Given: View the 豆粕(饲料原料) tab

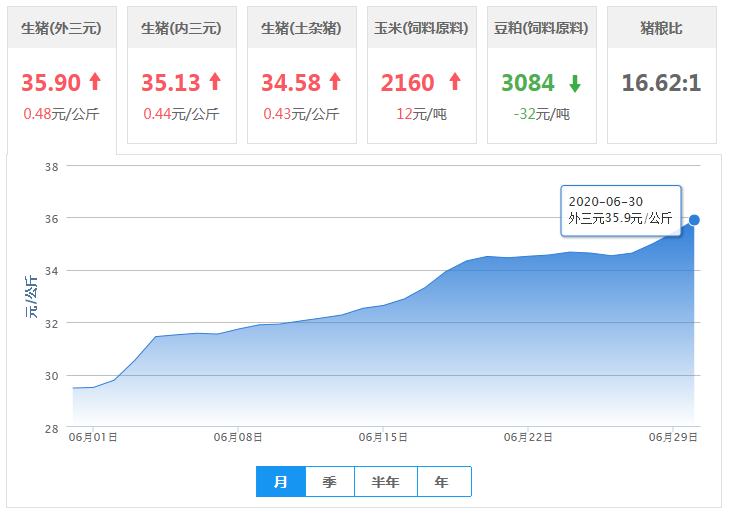Looking at the screenshot, I should (x=541, y=29).
